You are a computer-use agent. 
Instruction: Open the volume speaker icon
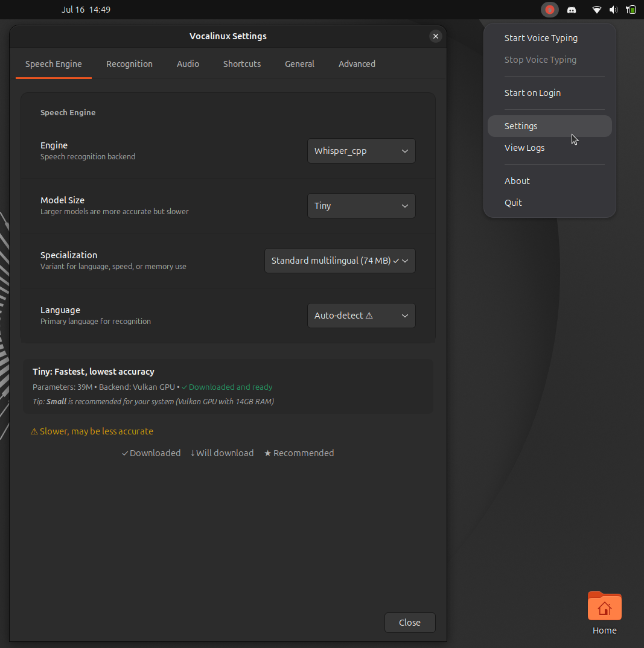tap(614, 10)
